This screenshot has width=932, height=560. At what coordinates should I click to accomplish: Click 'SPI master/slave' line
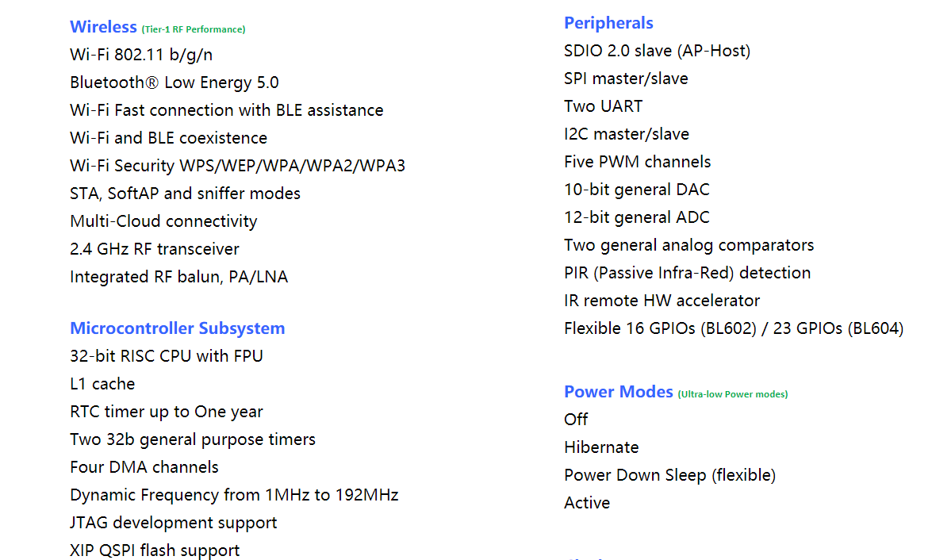626,79
